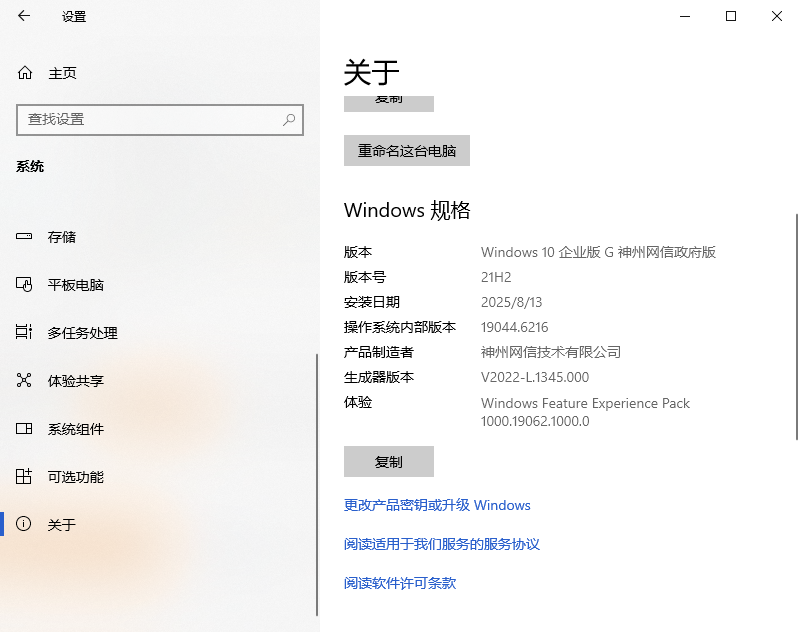This screenshot has width=800, height=632.
Task: Click the 平板电脑 tablet icon
Action: [24, 284]
